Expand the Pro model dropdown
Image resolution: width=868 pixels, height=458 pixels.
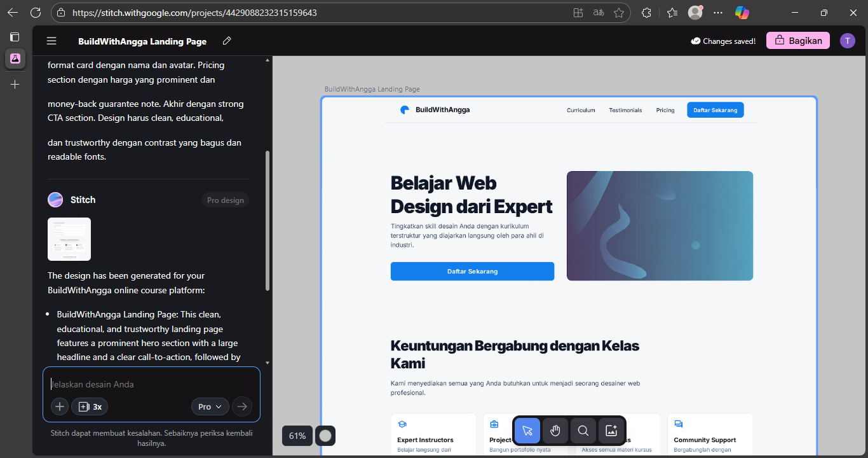pos(210,406)
